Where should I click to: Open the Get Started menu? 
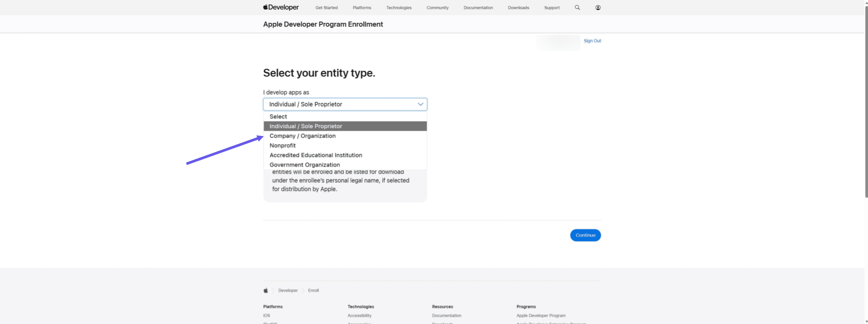[x=326, y=8]
